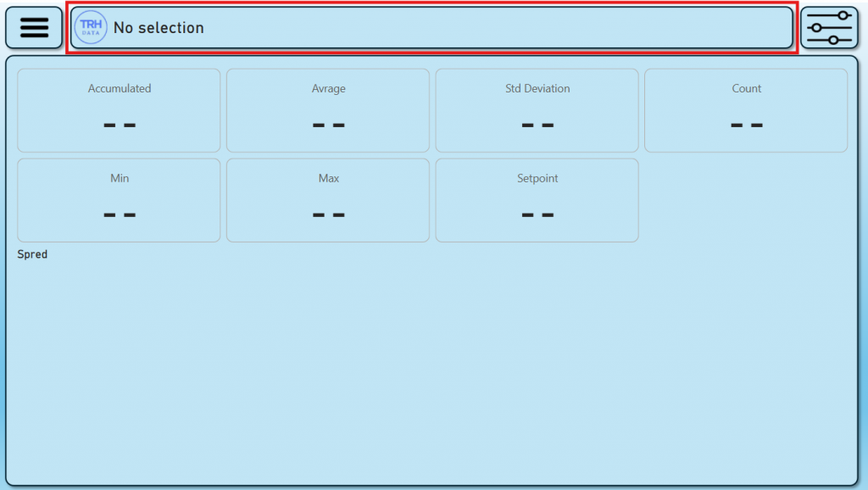Select the Setpoint tile label
The image size is (868, 490).
click(x=537, y=178)
